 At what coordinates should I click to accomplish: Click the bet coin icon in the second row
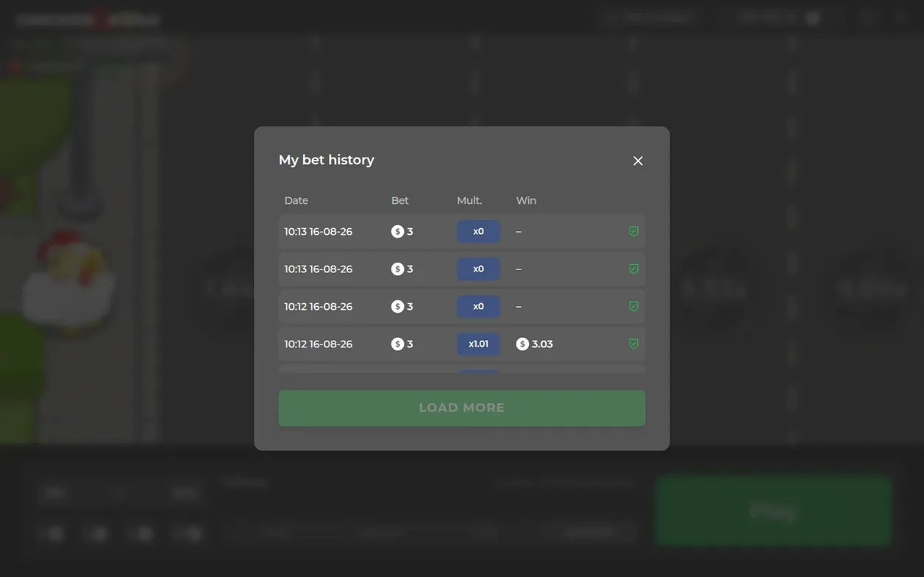pyautogui.click(x=397, y=269)
